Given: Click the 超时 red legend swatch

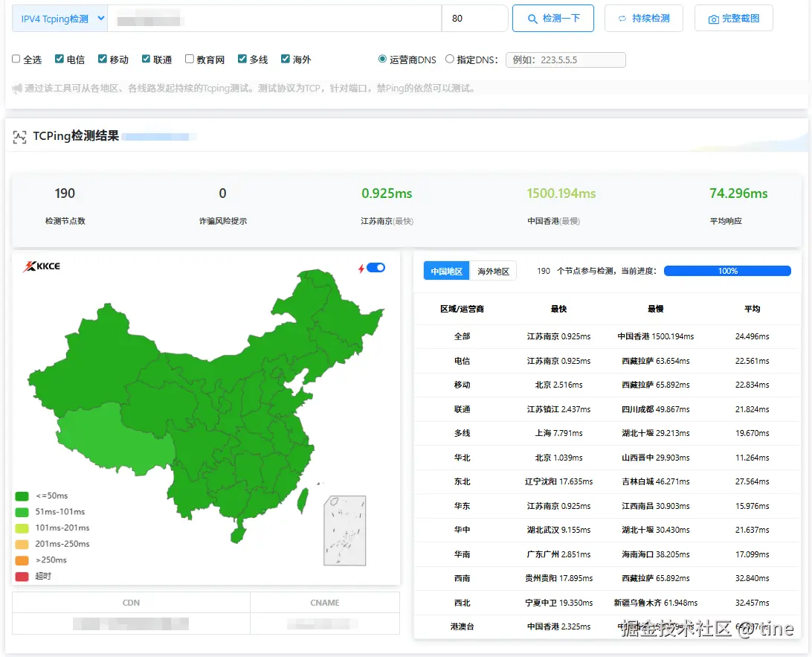Looking at the screenshot, I should click(22, 577).
